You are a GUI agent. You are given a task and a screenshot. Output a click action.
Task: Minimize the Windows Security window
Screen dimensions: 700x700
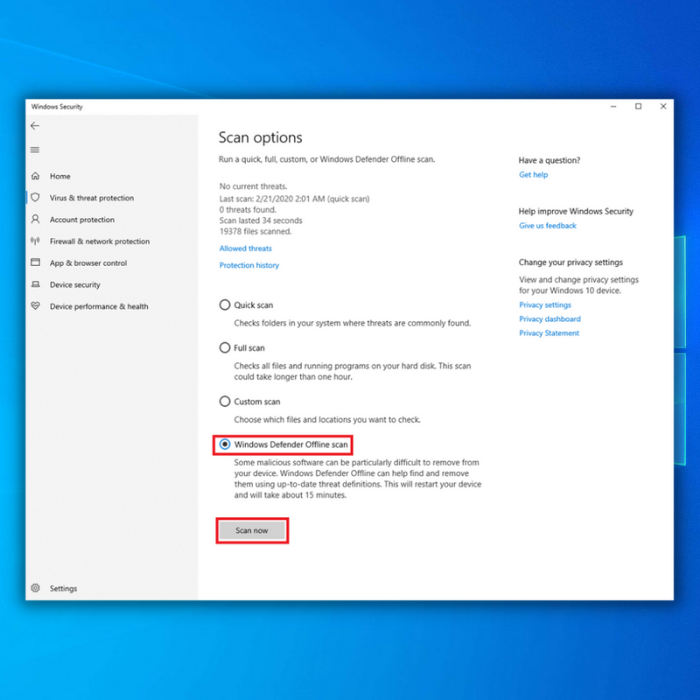[x=613, y=107]
